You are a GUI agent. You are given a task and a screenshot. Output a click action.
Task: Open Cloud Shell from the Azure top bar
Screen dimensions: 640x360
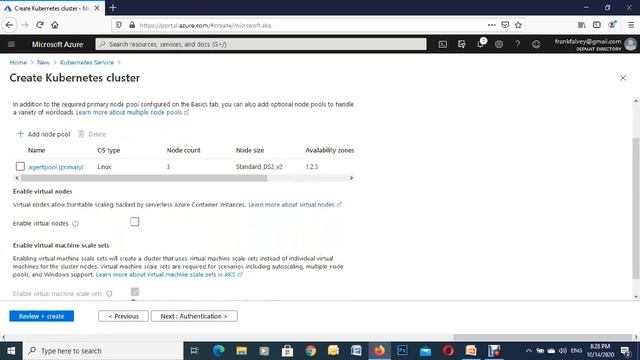tap(442, 44)
